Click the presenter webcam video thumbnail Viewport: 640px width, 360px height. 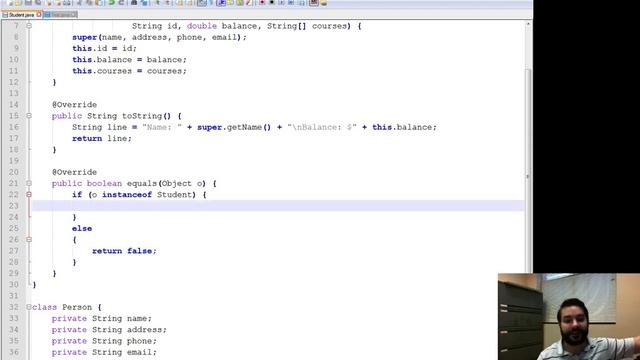click(x=569, y=317)
